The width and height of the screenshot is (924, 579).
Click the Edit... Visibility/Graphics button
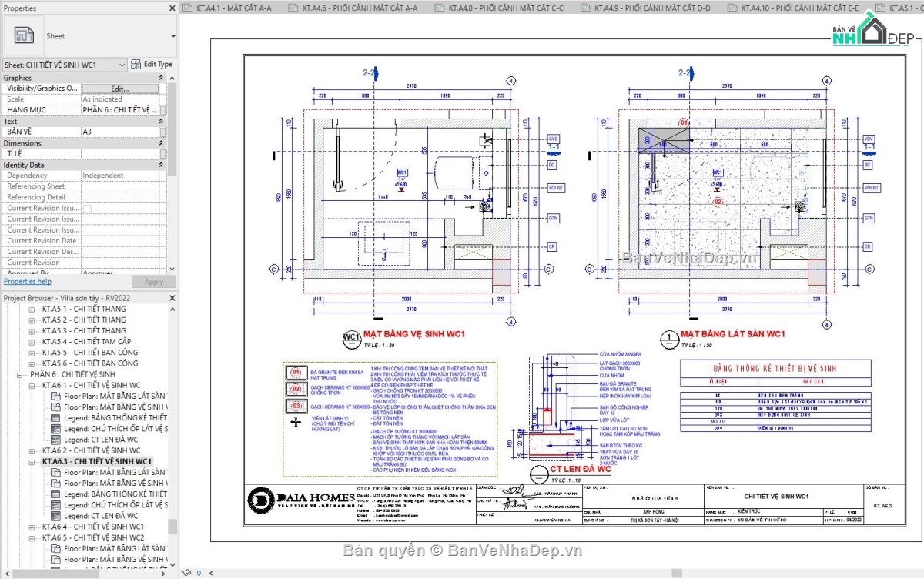[120, 89]
